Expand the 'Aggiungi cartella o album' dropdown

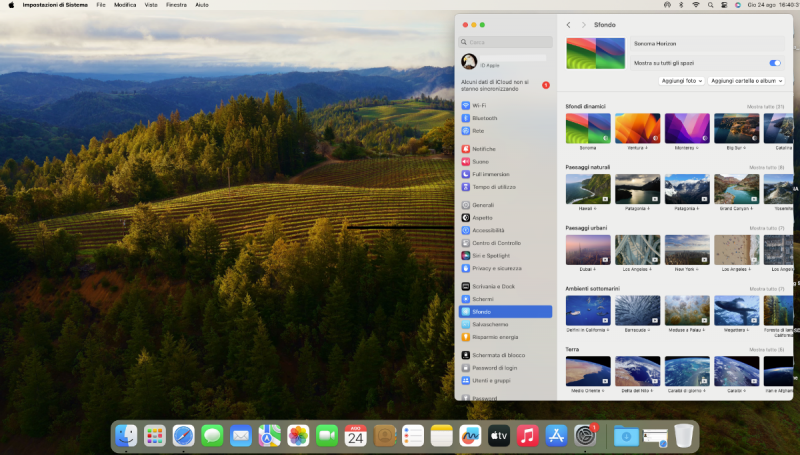tap(746, 80)
